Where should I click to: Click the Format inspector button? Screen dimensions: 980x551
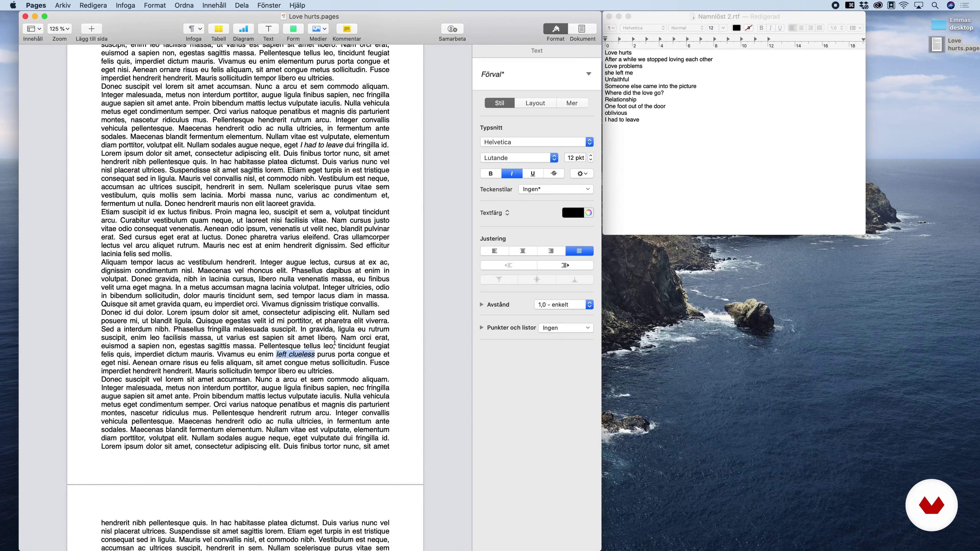click(555, 29)
